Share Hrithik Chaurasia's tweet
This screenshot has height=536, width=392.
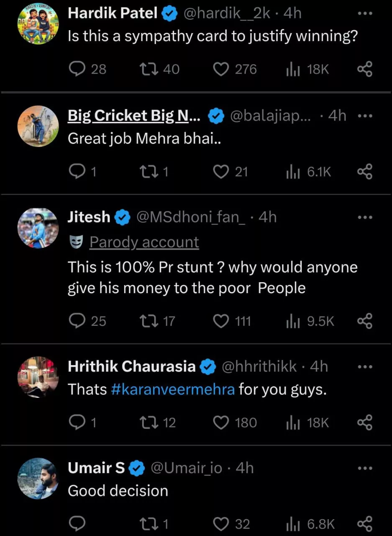[364, 423]
